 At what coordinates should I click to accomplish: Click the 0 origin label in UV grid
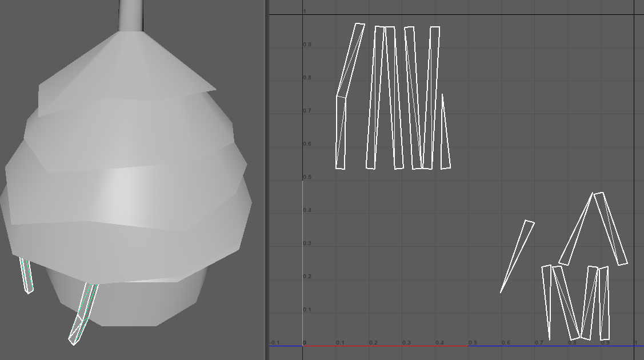[x=305, y=343]
